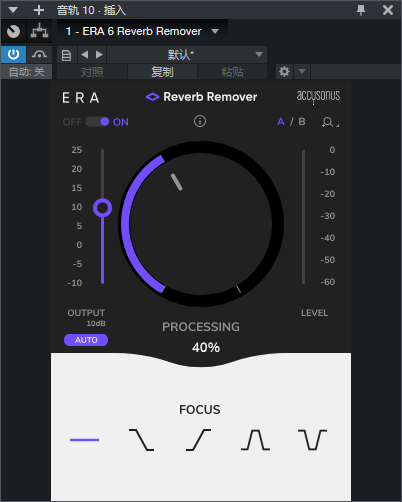Toggle the AUTO output gain button
Screen dimensions: 402x502
[x=86, y=340]
